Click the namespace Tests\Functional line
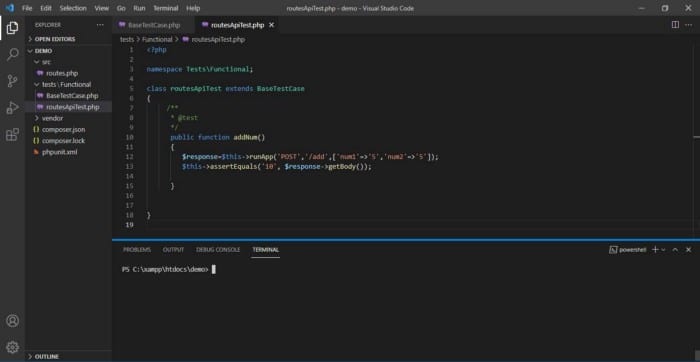The image size is (700, 362). 200,69
